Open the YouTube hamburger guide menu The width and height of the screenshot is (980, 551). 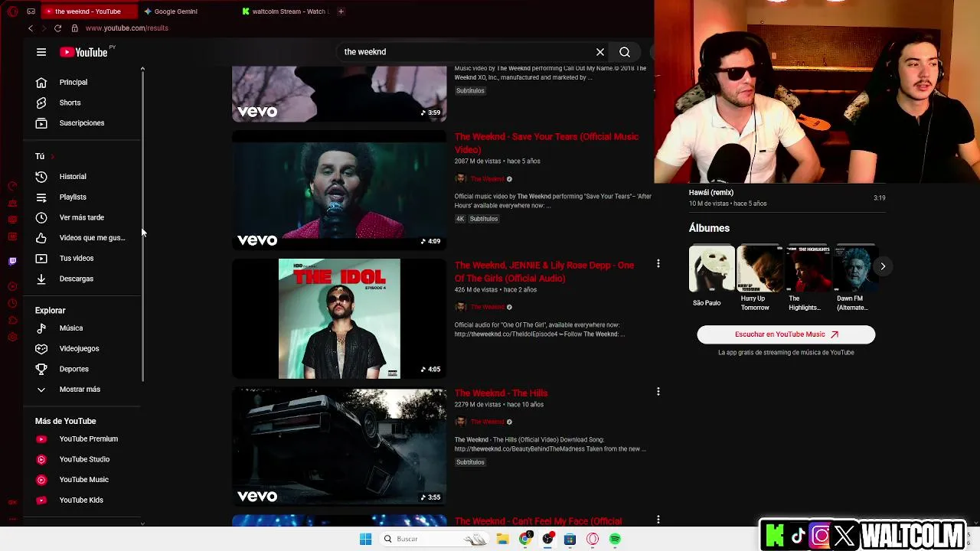(41, 52)
